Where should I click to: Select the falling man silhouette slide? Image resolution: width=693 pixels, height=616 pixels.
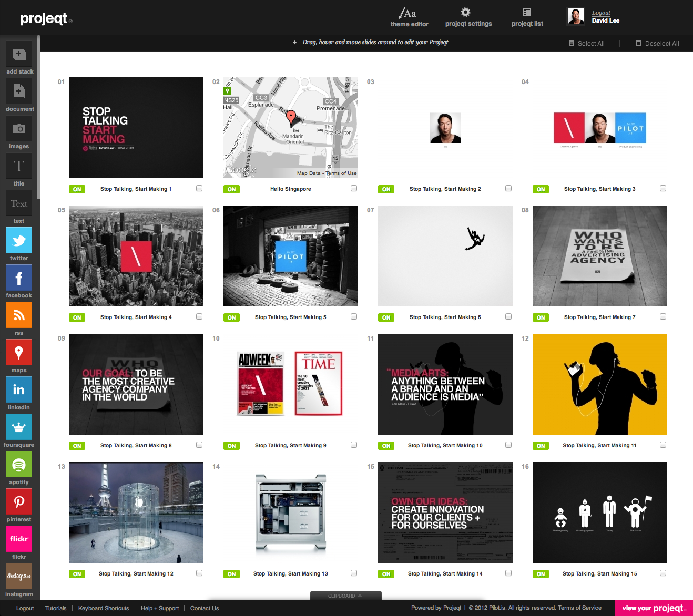(445, 256)
